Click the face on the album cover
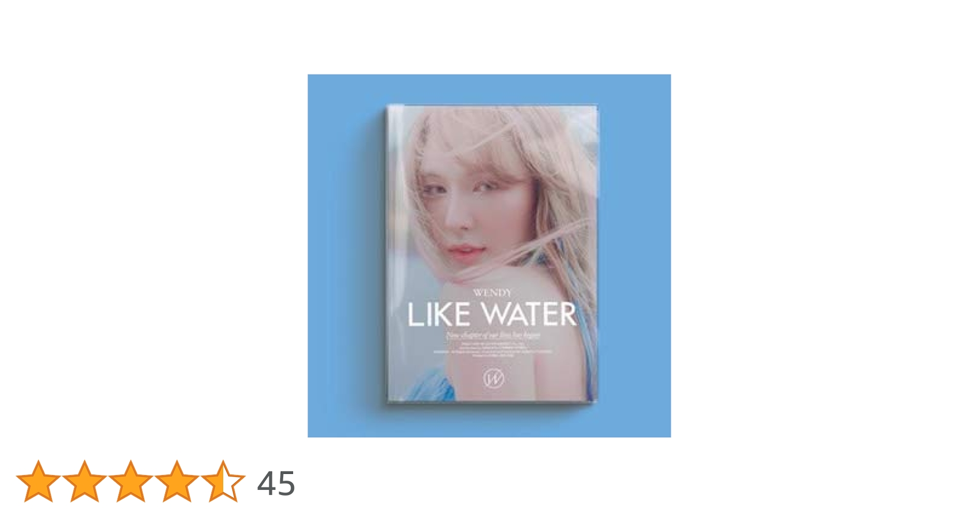This screenshot has height=513, width=980. tap(462, 205)
